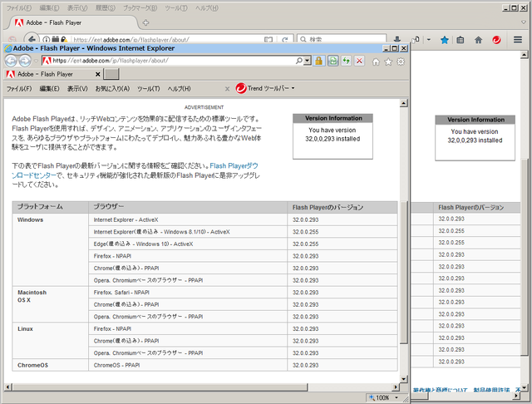Open Firefox downloads arrow icon
Screen dimensions: 532x404
[x=397, y=40]
